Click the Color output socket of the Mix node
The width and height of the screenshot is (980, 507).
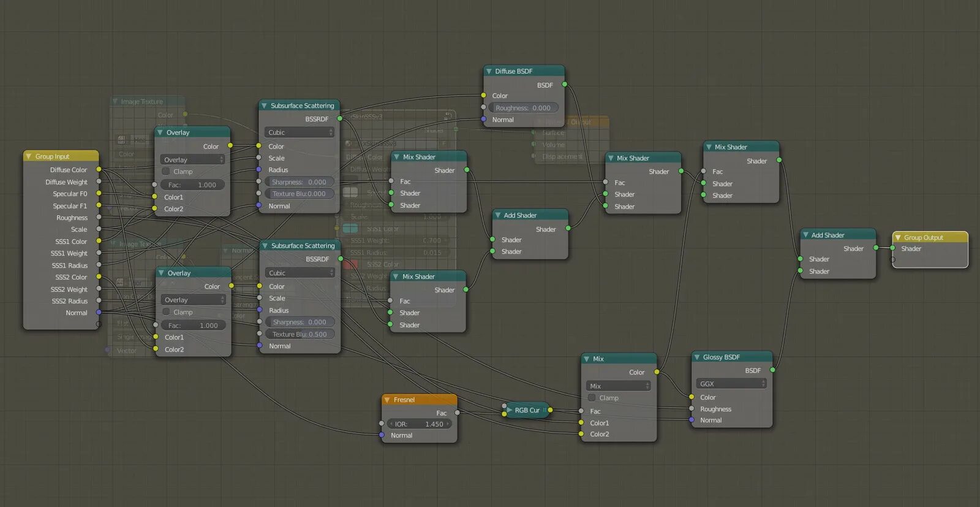pos(657,372)
